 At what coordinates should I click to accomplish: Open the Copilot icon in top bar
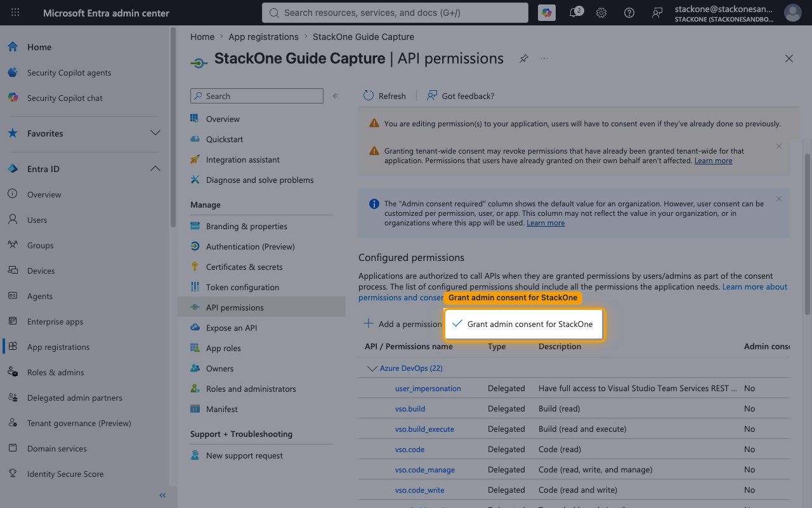[546, 13]
